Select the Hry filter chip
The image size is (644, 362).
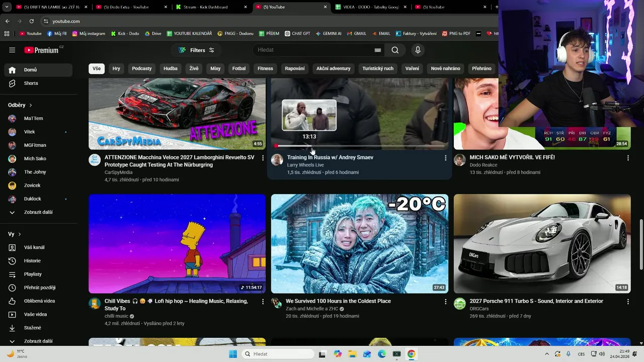point(116,68)
